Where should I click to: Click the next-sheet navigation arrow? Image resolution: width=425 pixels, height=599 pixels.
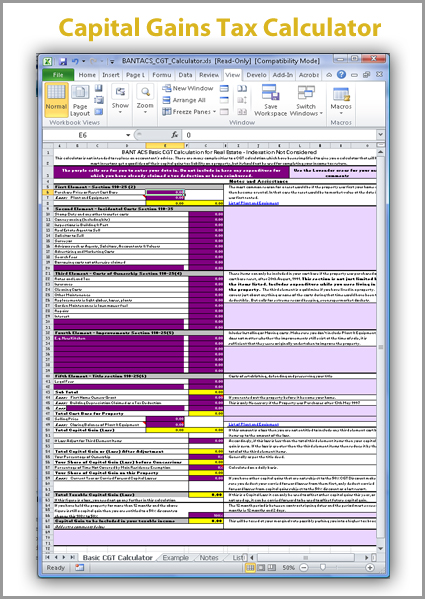point(63,557)
